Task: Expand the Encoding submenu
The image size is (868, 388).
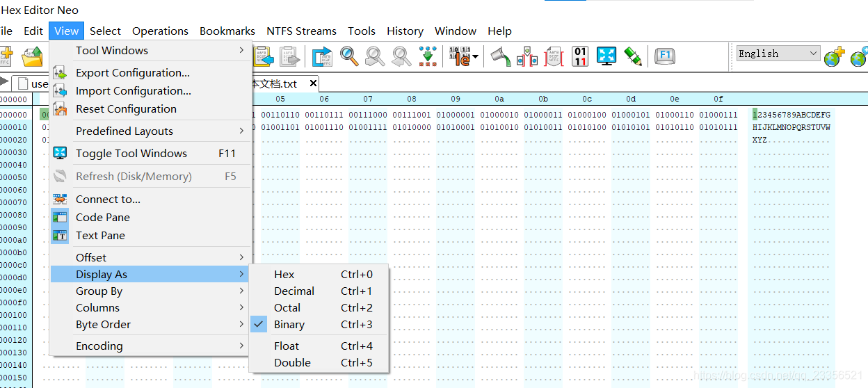Action: (x=151, y=346)
